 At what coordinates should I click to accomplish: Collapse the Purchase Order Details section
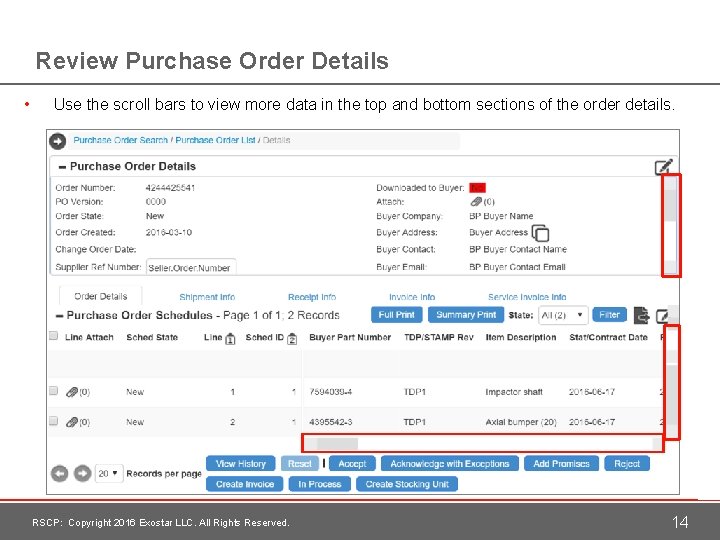click(x=62, y=167)
